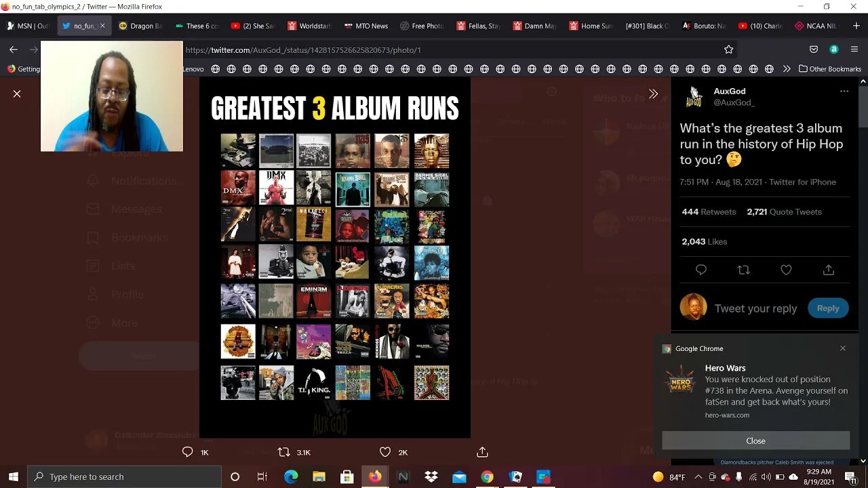
Task: Switch to the MTO News tab
Action: (x=366, y=26)
